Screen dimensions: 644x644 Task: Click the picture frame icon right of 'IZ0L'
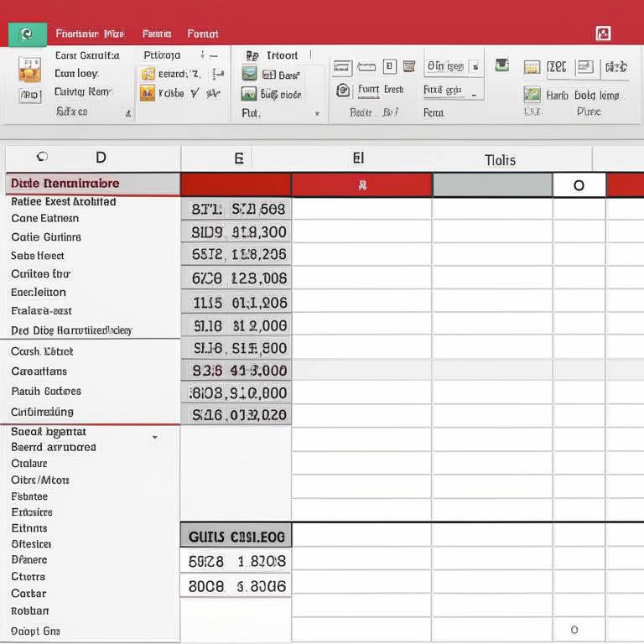coord(585,66)
